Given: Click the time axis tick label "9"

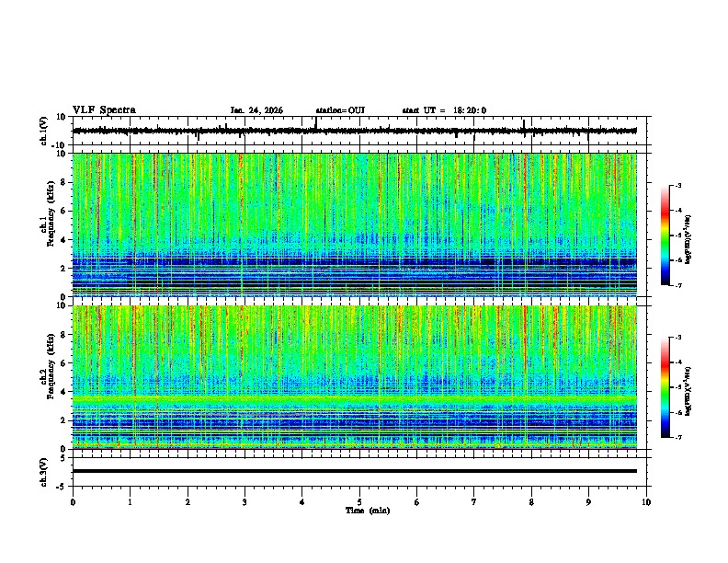Looking at the screenshot, I should click(588, 502).
